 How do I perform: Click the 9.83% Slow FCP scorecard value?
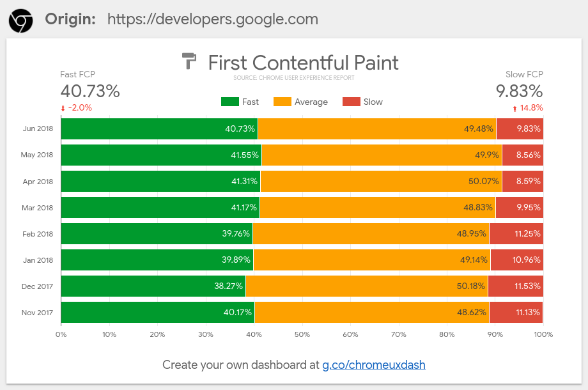click(520, 91)
